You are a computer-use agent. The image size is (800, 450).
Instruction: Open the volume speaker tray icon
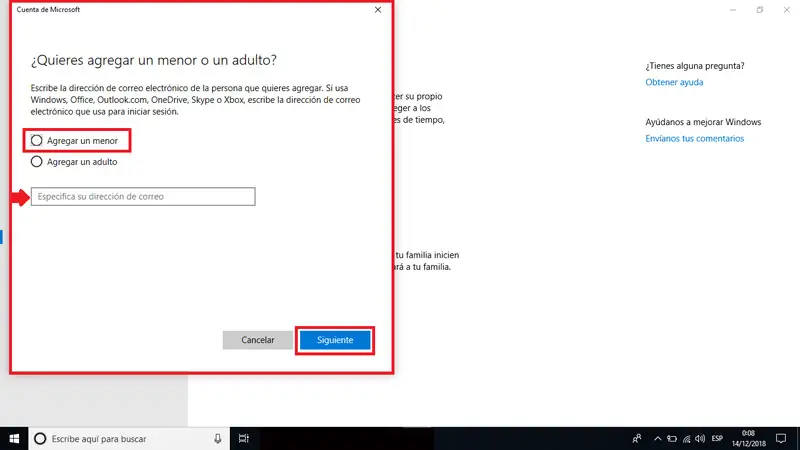tap(700, 439)
